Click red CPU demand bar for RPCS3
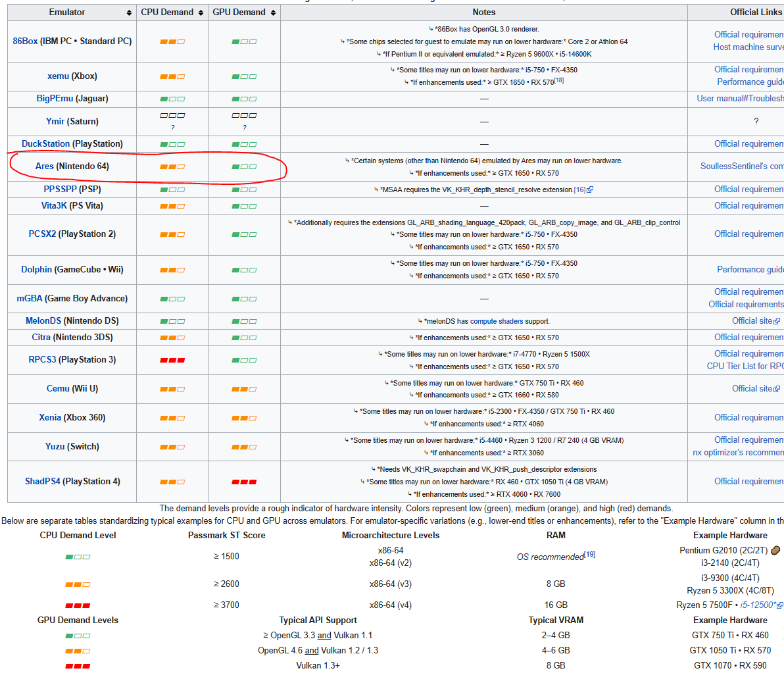784x683 pixels. tap(172, 361)
